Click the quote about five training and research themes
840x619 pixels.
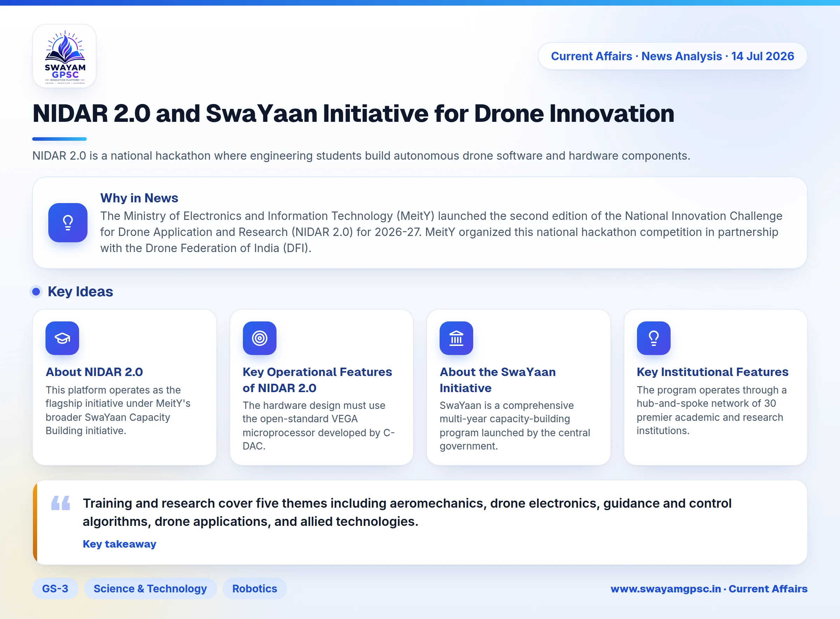(407, 512)
